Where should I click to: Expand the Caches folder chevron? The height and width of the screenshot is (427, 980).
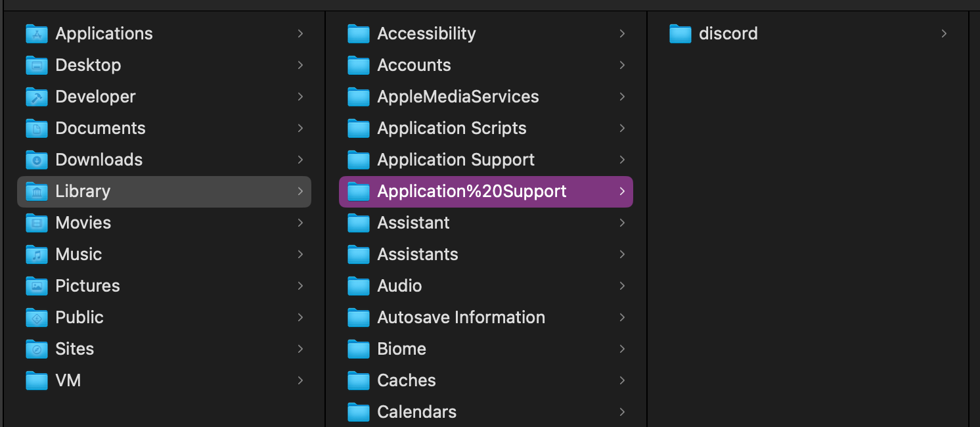click(x=622, y=380)
